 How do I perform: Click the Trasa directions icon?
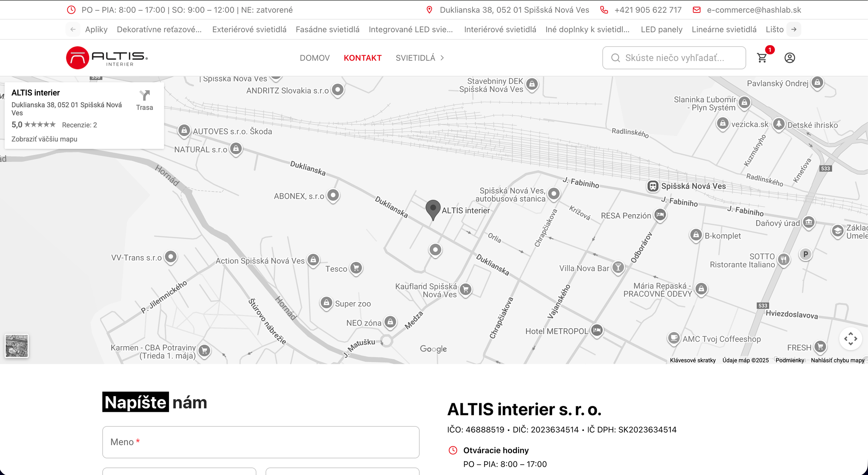tap(145, 96)
